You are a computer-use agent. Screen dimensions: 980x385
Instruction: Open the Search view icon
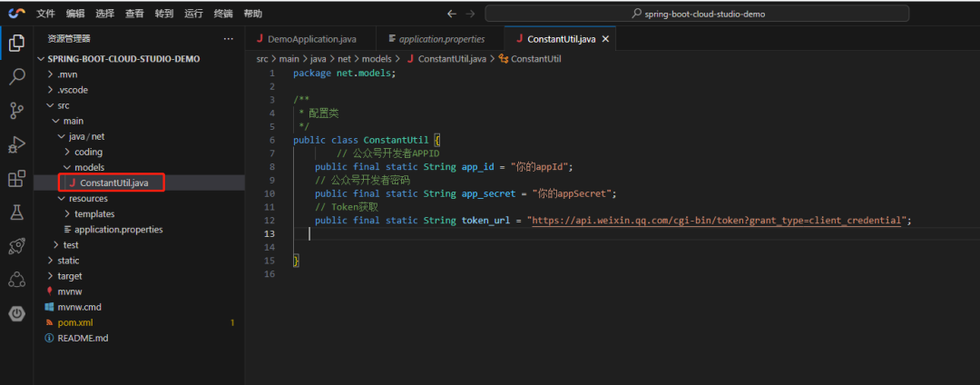tap(17, 77)
